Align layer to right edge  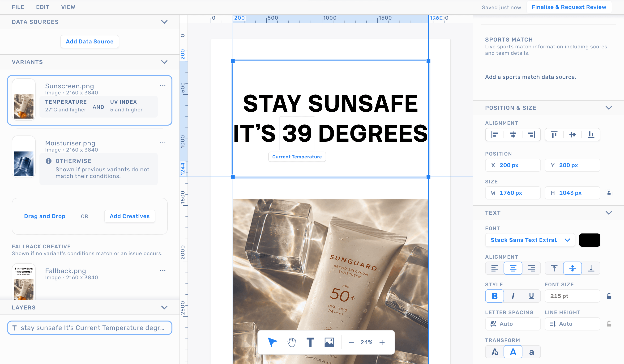[x=531, y=135]
